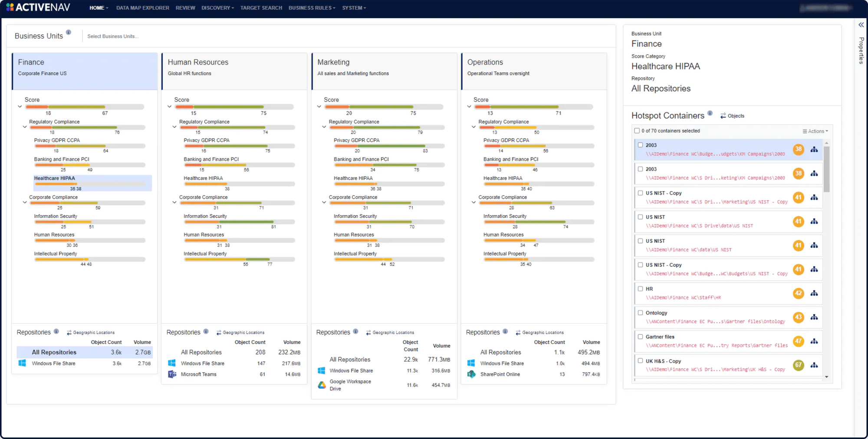
Task: Click the SharePoint Online icon in Operations repositories
Action: tap(471, 374)
